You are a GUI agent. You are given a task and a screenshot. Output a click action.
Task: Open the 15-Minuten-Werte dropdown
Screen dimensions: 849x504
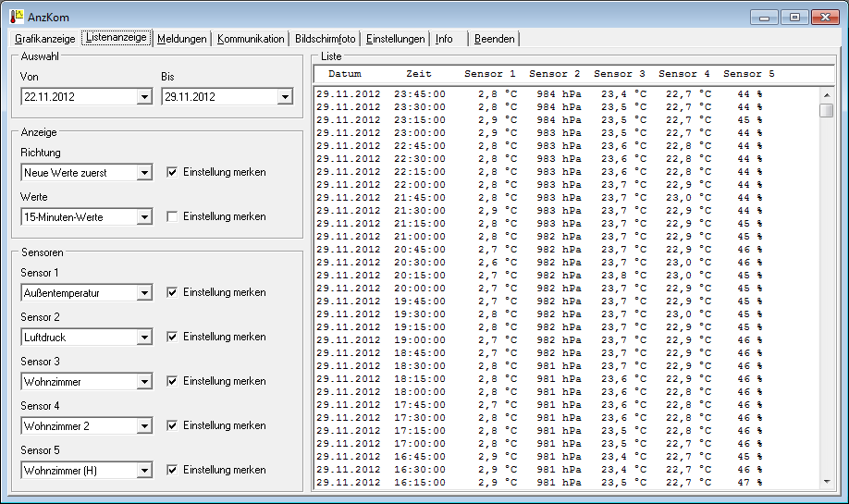coord(143,216)
